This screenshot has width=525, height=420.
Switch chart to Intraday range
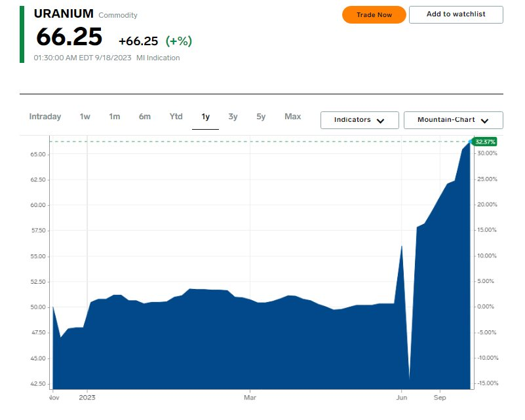pyautogui.click(x=45, y=117)
